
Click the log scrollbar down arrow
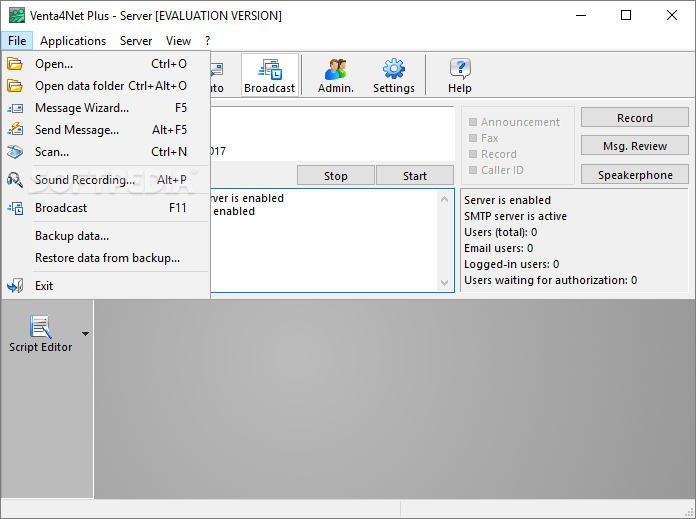point(444,283)
